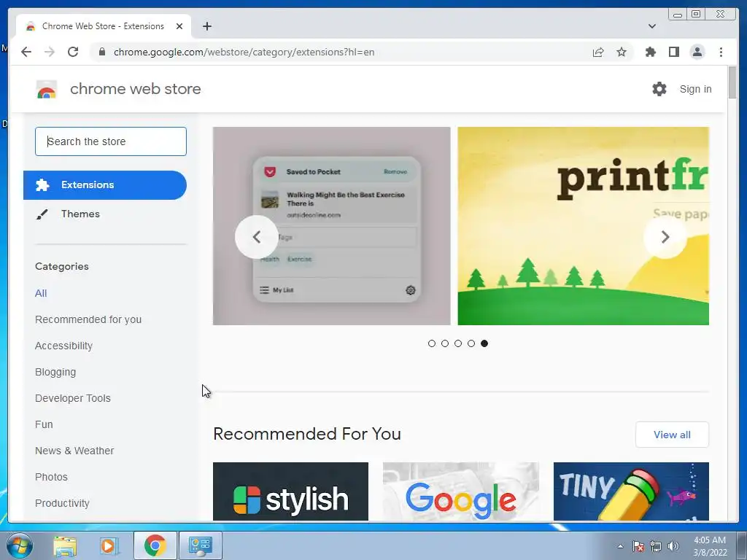Focus the Search the store field
This screenshot has width=747, height=560.
[x=111, y=141]
